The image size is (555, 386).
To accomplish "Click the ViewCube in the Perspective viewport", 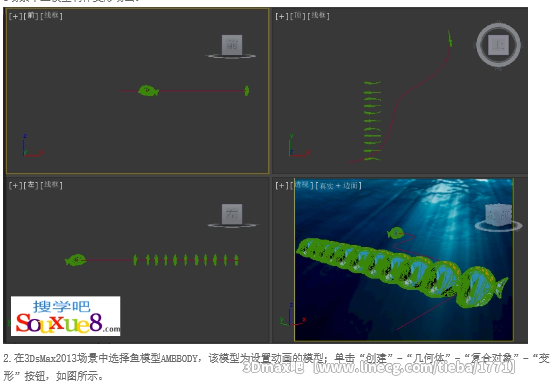I will point(498,214).
